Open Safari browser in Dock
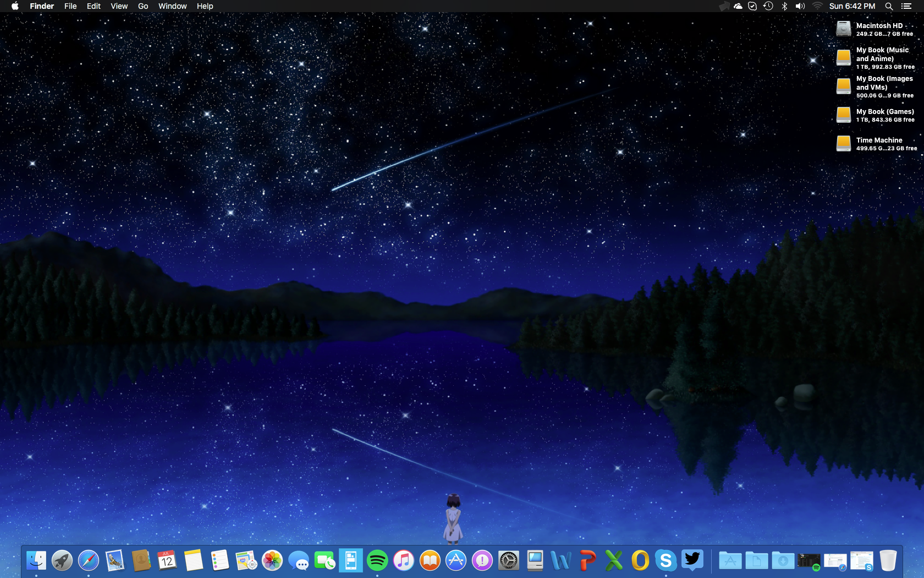Image resolution: width=924 pixels, height=578 pixels. coord(89,560)
